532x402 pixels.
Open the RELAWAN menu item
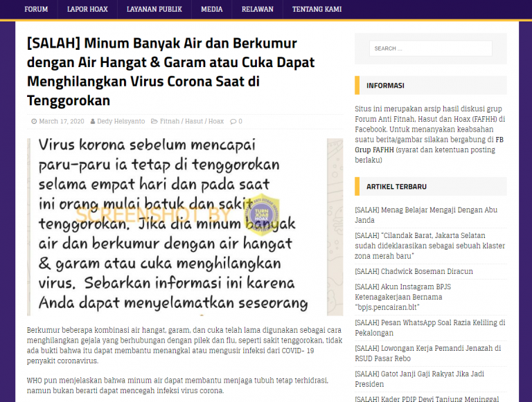[x=258, y=10]
